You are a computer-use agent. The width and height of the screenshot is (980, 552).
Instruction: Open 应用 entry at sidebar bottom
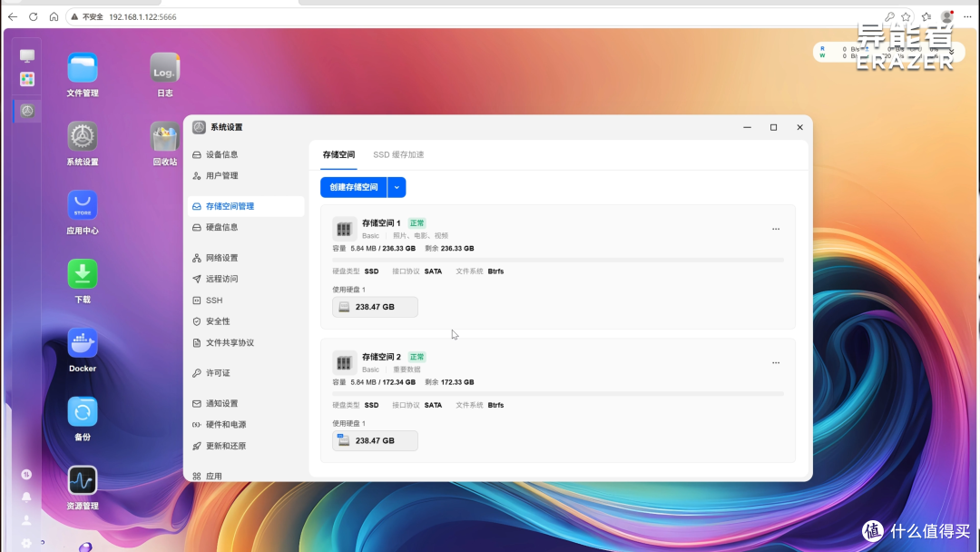tap(246, 476)
